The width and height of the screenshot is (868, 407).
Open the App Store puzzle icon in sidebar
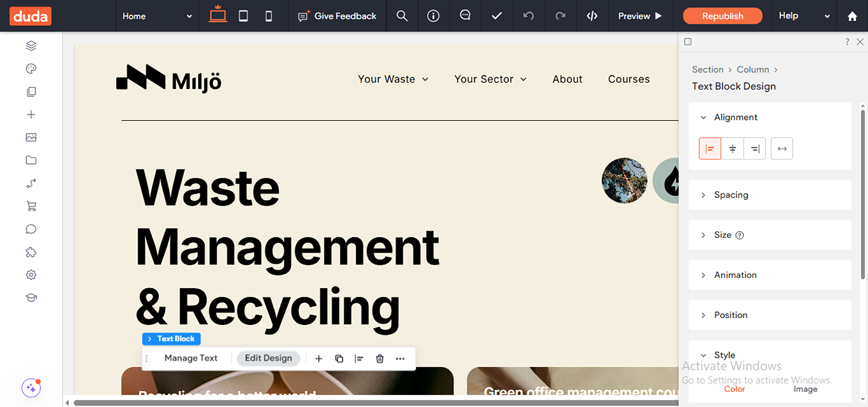coord(31,252)
